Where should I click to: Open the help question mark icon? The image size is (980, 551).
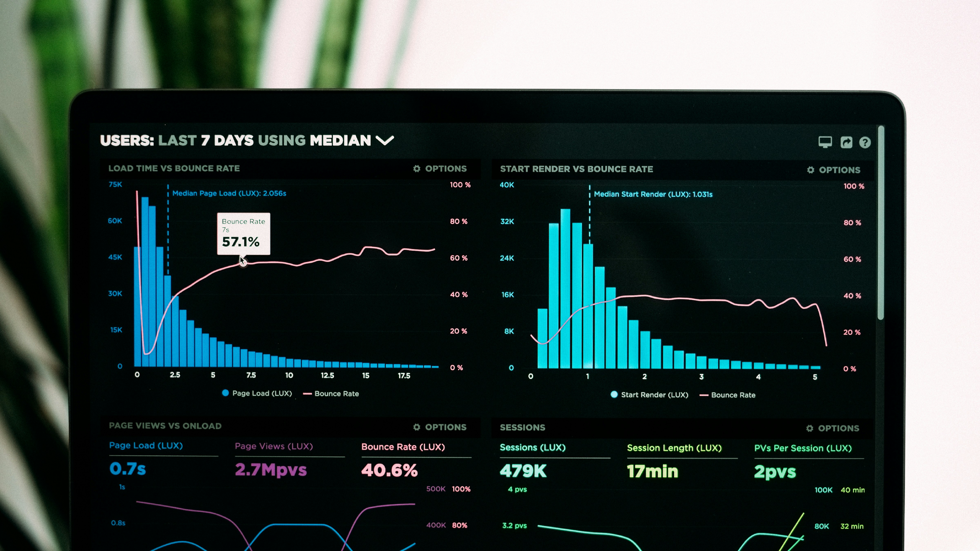click(x=865, y=142)
